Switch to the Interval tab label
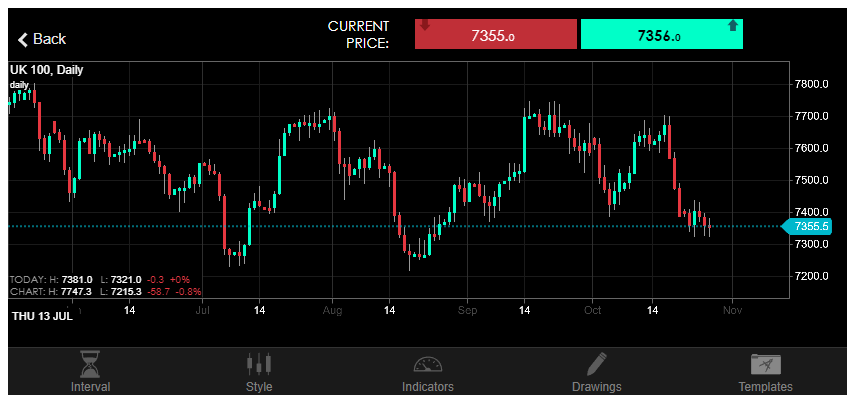The width and height of the screenshot is (855, 403). pos(91,387)
